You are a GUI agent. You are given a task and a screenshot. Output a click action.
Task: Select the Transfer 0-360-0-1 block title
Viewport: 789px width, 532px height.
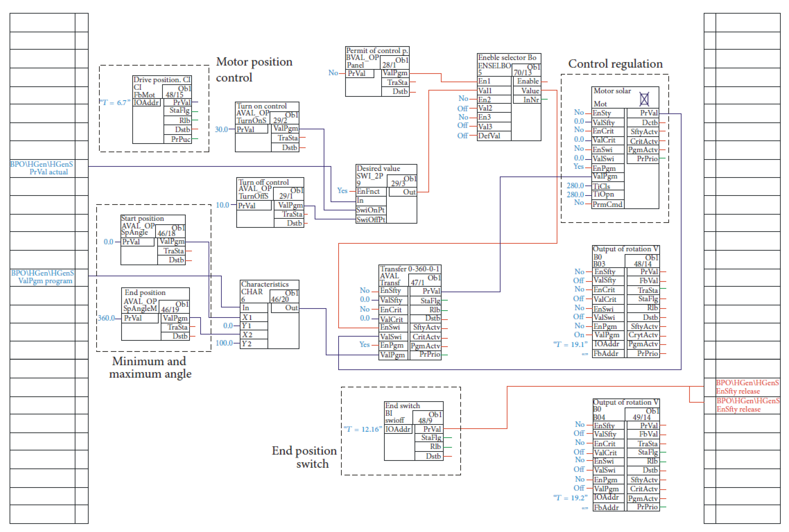click(409, 269)
